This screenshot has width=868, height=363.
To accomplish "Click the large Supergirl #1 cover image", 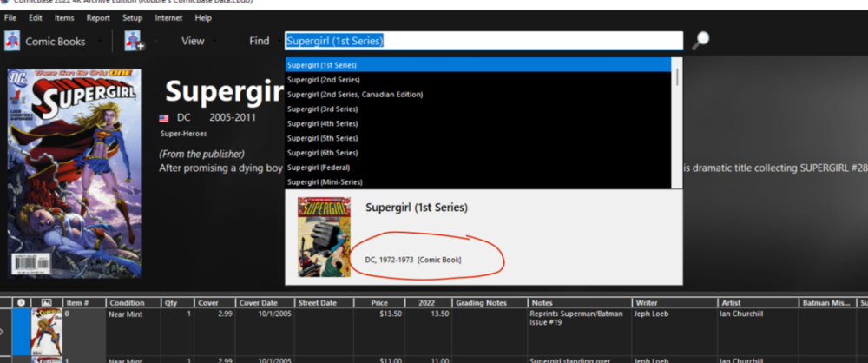I will click(75, 173).
